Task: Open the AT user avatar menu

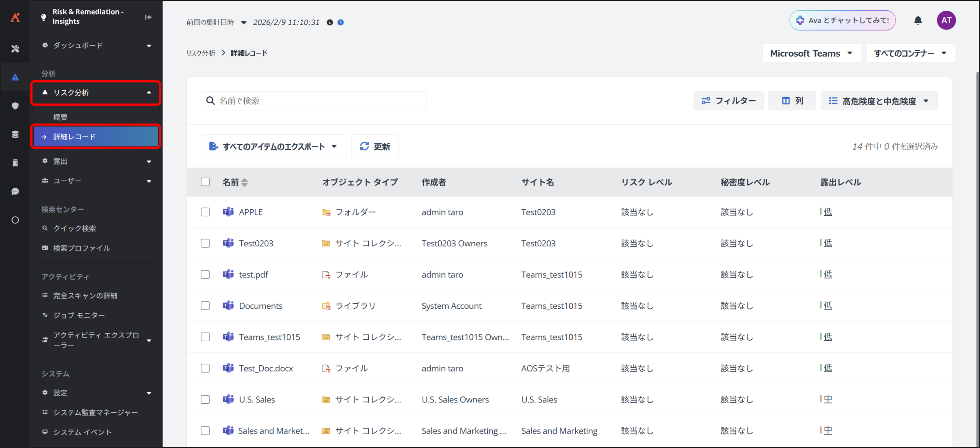Action: (x=946, y=20)
